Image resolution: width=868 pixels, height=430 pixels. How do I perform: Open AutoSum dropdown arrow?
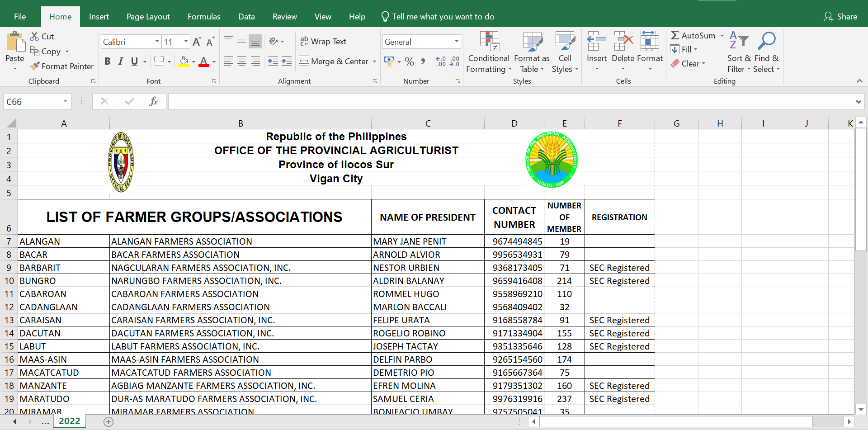[x=722, y=35]
